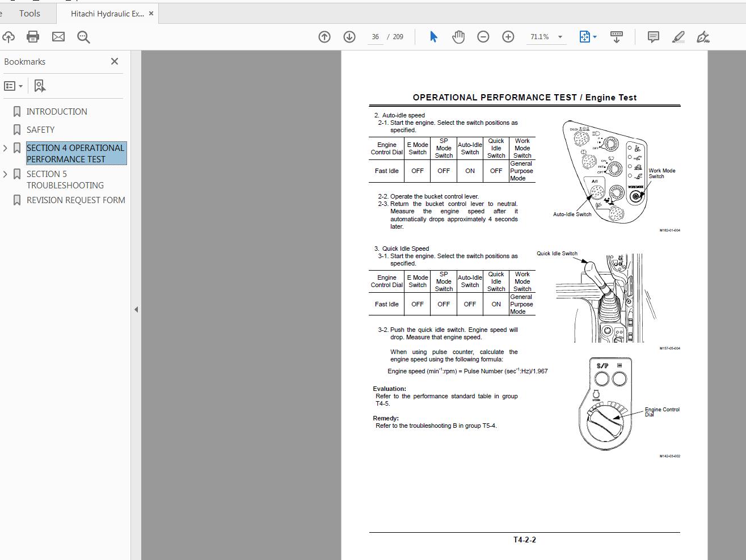The width and height of the screenshot is (746, 560).
Task: Close the Bookmarks panel
Action: 115,61
